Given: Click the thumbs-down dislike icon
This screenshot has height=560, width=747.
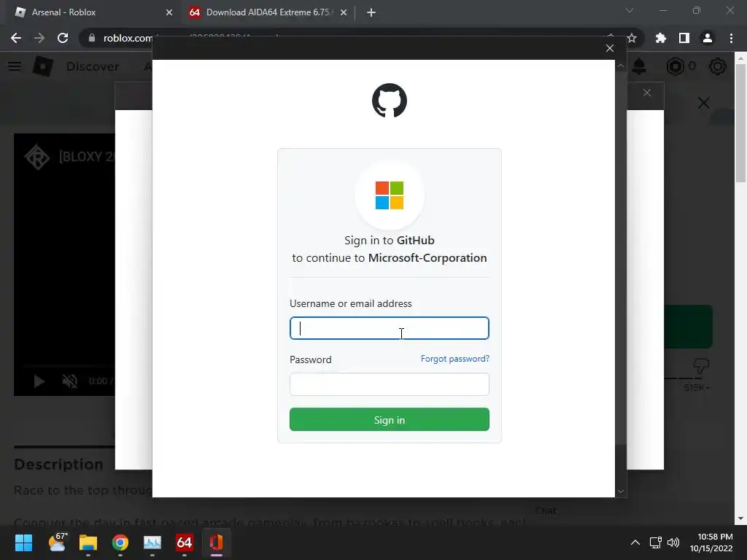Looking at the screenshot, I should [x=701, y=366].
